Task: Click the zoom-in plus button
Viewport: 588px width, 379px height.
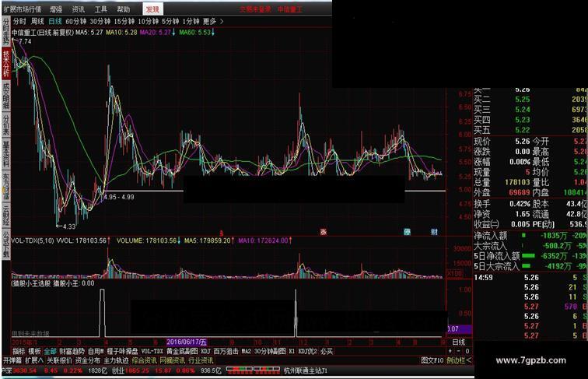Action: [x=450, y=351]
